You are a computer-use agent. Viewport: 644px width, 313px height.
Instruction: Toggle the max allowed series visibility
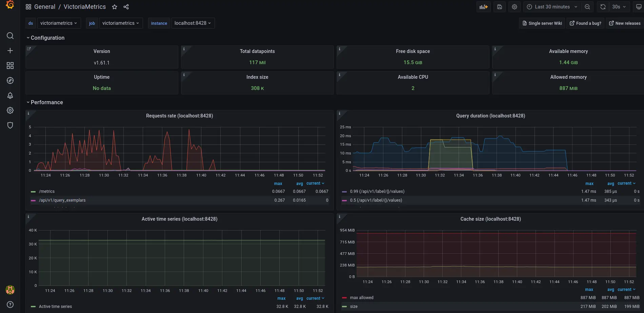pos(361,298)
